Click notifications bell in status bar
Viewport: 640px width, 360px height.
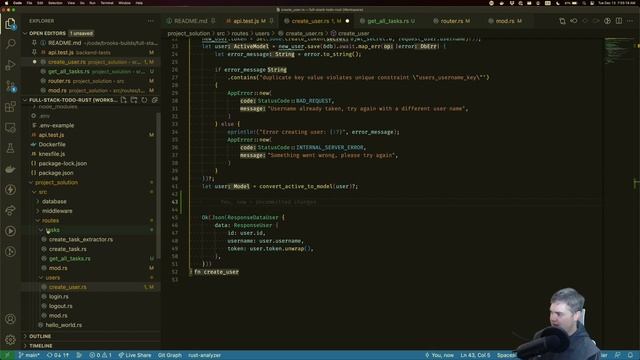tap(631, 355)
